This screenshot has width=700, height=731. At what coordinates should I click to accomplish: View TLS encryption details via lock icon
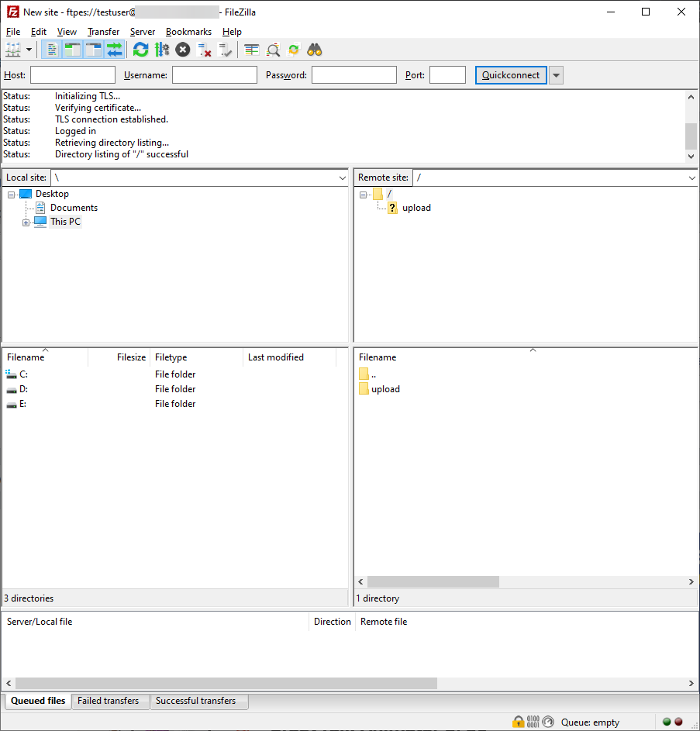coord(517,722)
